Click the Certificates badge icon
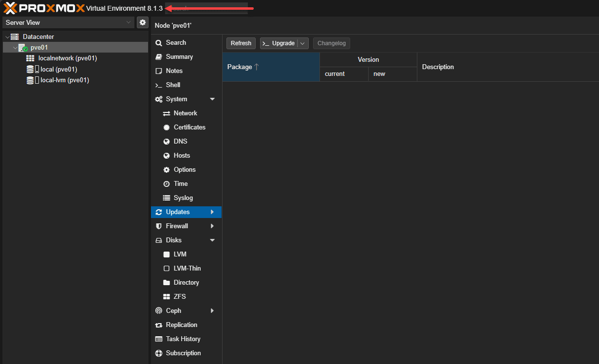 (166, 127)
